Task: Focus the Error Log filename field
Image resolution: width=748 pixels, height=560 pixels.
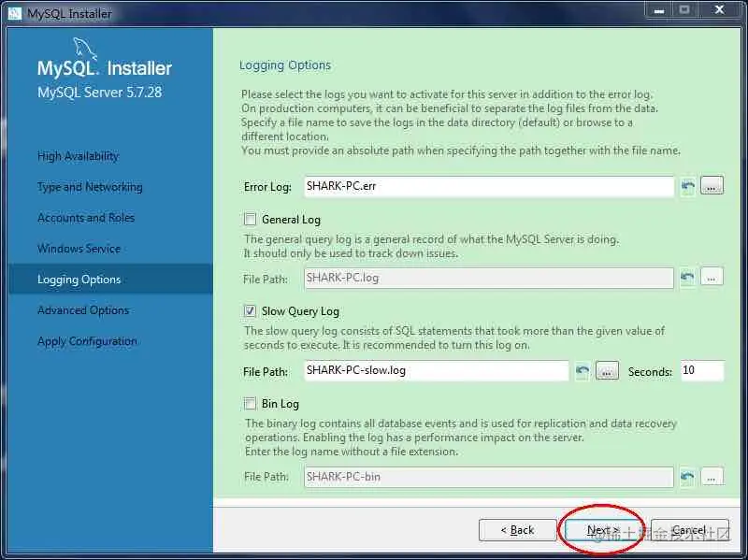Action: click(x=489, y=186)
